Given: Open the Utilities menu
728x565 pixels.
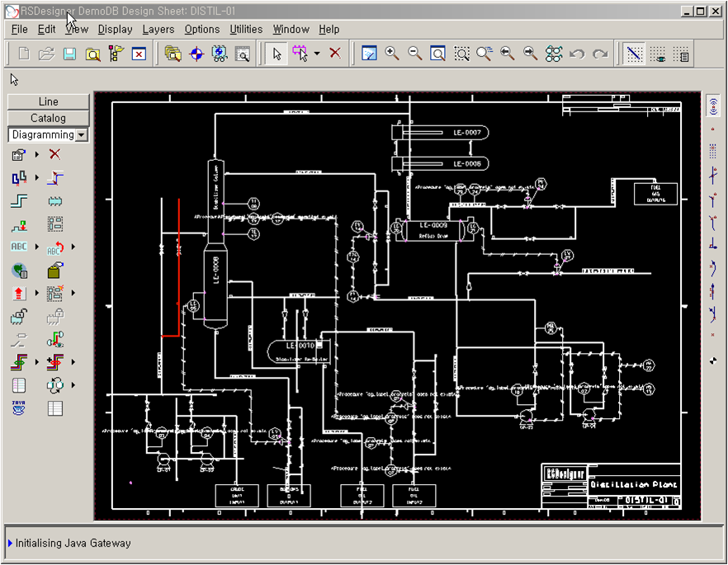Looking at the screenshot, I should (246, 29).
